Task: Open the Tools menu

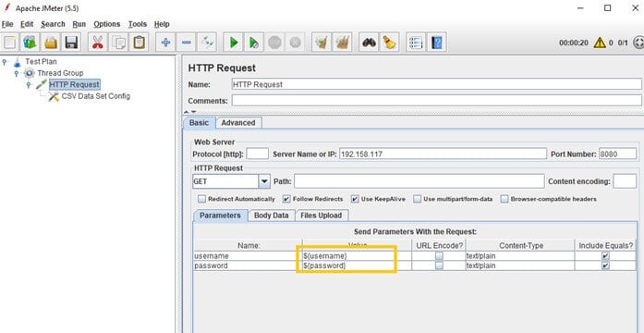Action: pos(137,24)
